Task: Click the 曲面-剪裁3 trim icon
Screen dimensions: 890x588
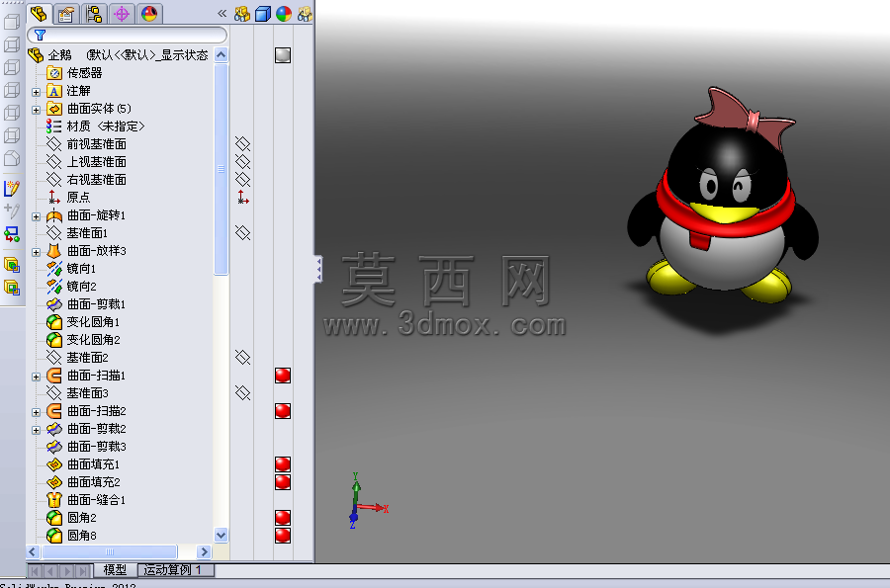Action: click(54, 447)
